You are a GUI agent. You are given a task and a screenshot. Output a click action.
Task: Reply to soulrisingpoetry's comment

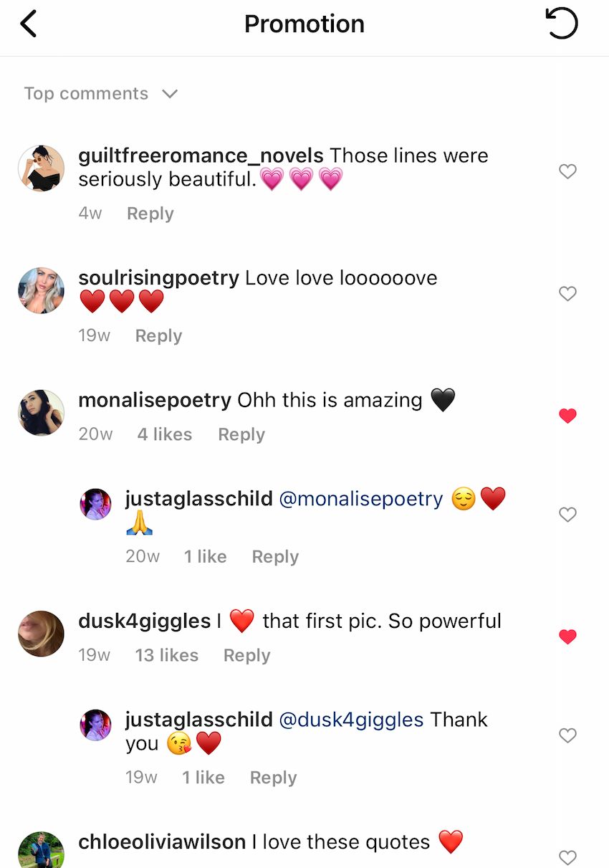158,336
